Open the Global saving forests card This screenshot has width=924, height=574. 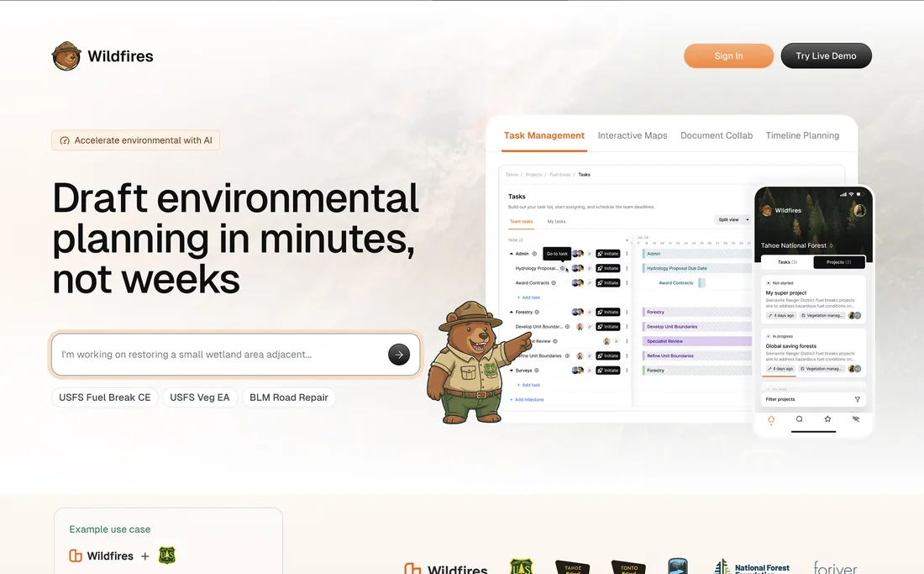[813, 352]
